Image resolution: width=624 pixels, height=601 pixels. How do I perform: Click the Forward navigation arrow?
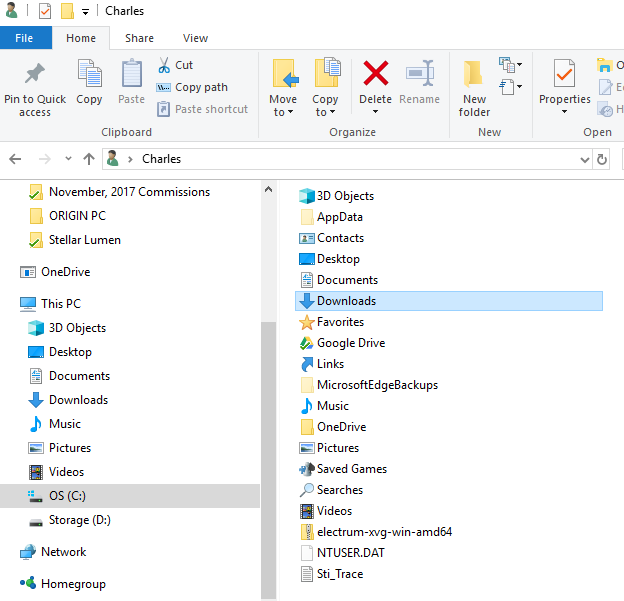45,159
